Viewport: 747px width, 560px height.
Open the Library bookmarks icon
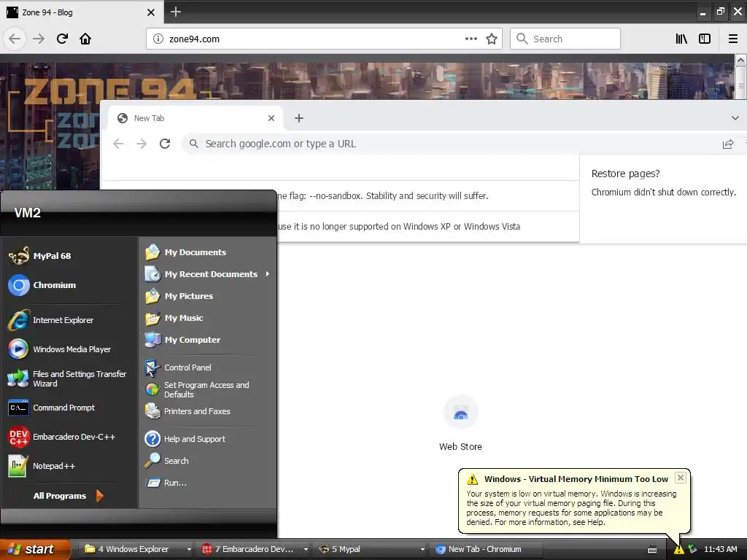[681, 39]
